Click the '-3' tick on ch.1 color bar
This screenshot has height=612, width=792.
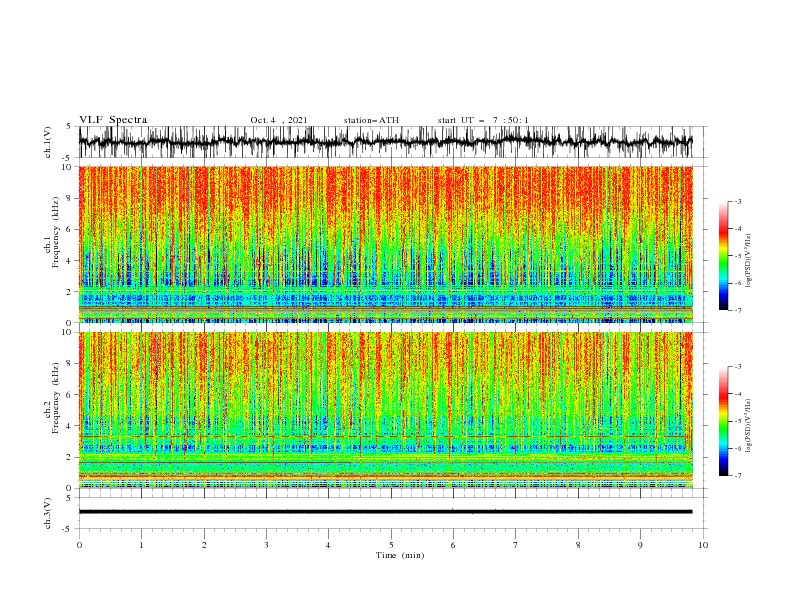click(x=737, y=201)
